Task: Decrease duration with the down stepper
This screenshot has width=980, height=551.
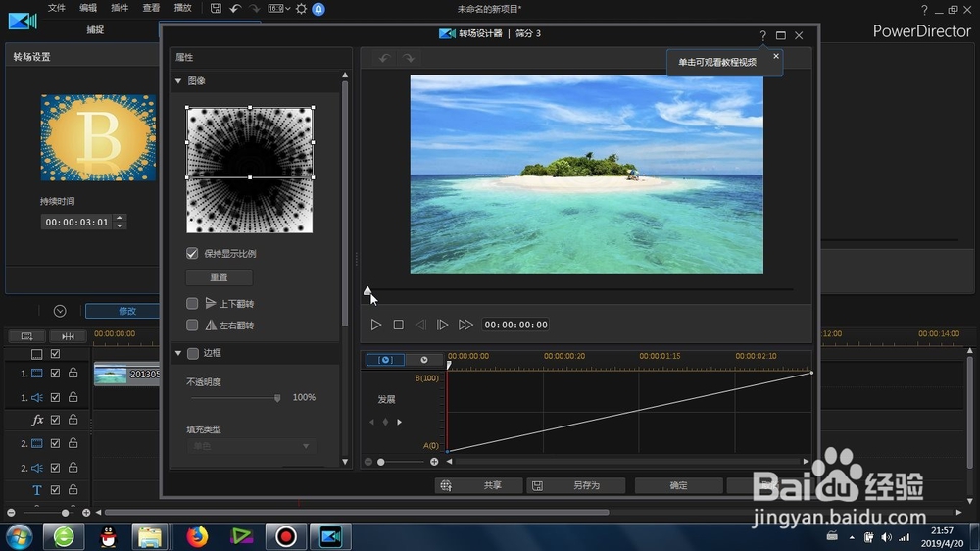Action: 120,225
